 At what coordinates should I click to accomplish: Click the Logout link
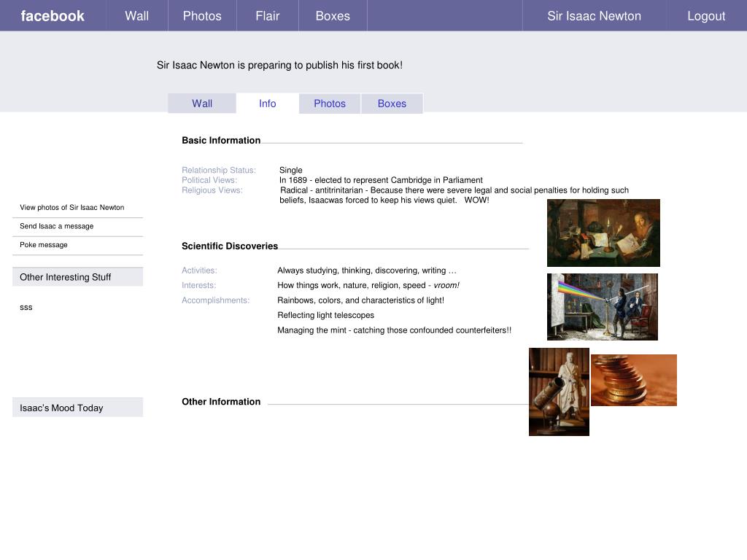click(706, 16)
